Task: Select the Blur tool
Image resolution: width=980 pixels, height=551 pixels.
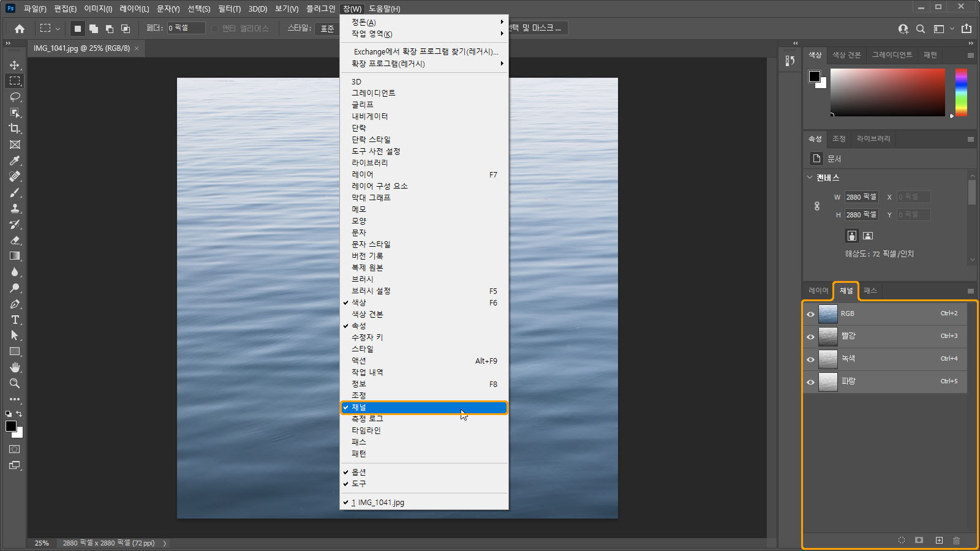Action: [x=15, y=272]
